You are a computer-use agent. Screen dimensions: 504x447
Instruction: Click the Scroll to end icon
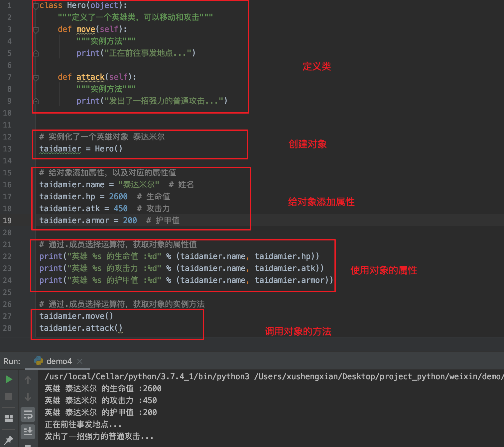tap(28, 431)
